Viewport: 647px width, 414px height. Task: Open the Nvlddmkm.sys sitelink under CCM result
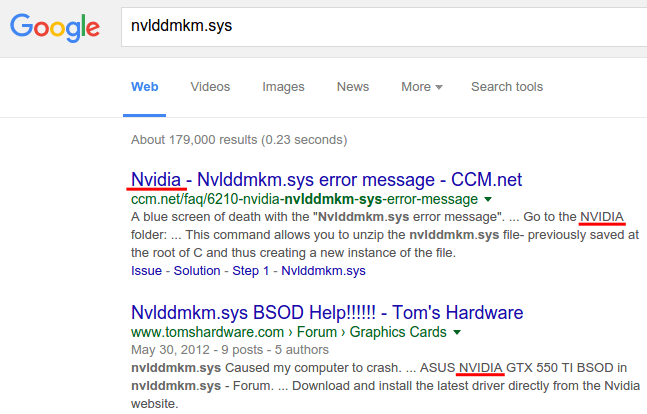[324, 271]
